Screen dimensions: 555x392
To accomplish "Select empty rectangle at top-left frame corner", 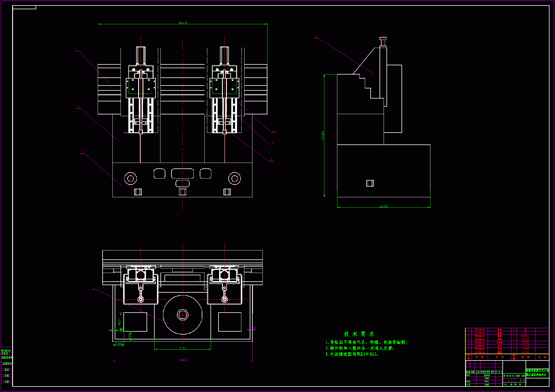I will pos(24,7).
